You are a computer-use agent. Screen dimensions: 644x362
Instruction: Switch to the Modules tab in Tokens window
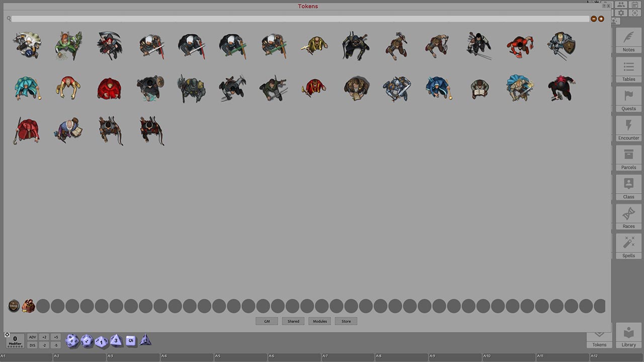click(319, 321)
